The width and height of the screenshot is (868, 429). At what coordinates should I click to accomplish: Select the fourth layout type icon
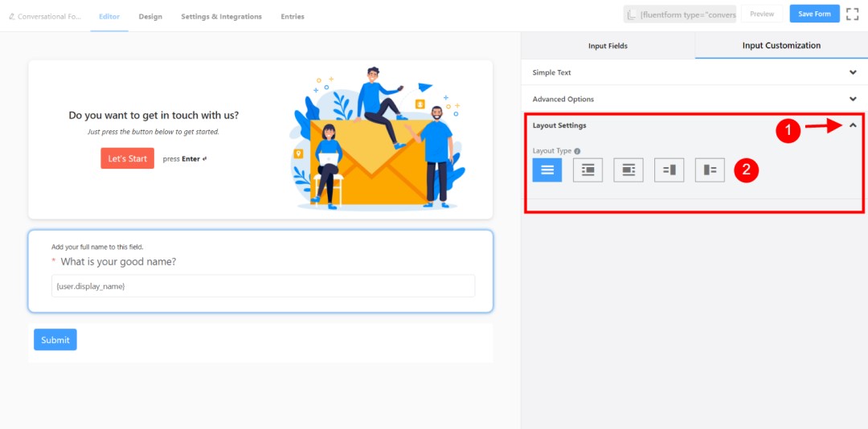[x=669, y=170]
